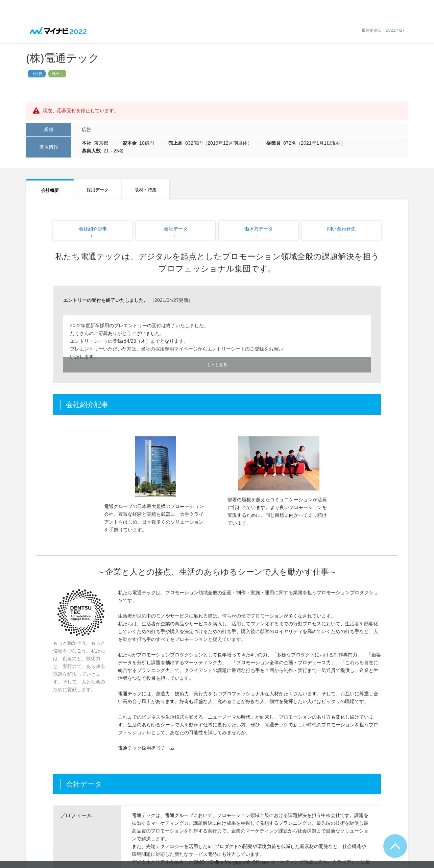Select the 会社概要 tab
Image resolution: width=434 pixels, height=868 pixels.
[x=50, y=190]
